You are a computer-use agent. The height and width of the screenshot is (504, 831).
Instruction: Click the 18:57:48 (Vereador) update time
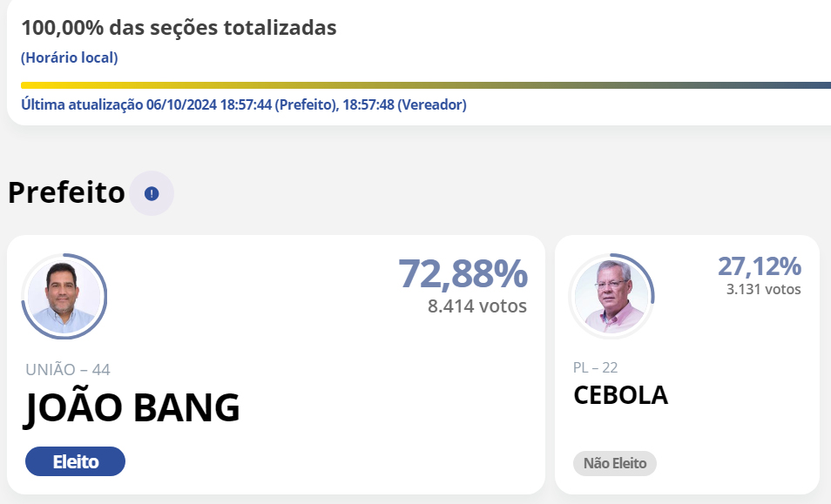coord(405,104)
